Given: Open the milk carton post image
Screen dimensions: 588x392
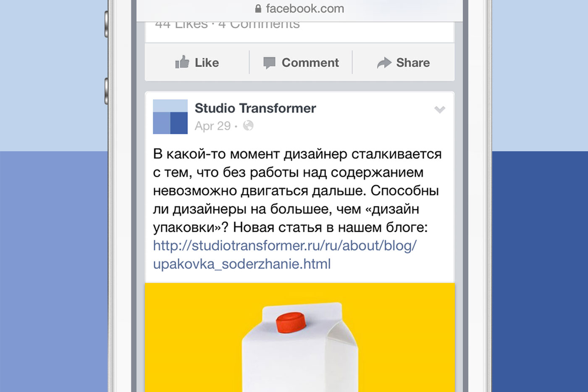Looking at the screenshot, I should (300, 337).
